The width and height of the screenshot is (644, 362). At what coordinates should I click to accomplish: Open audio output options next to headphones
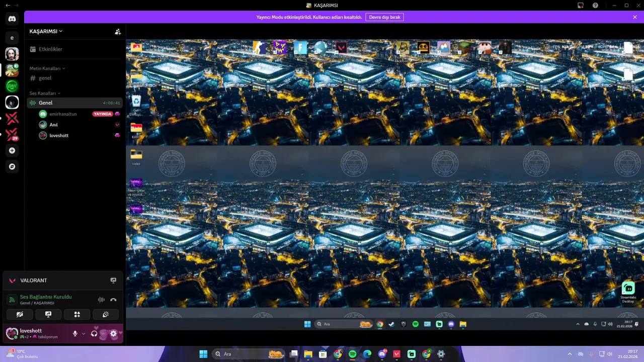point(103,333)
